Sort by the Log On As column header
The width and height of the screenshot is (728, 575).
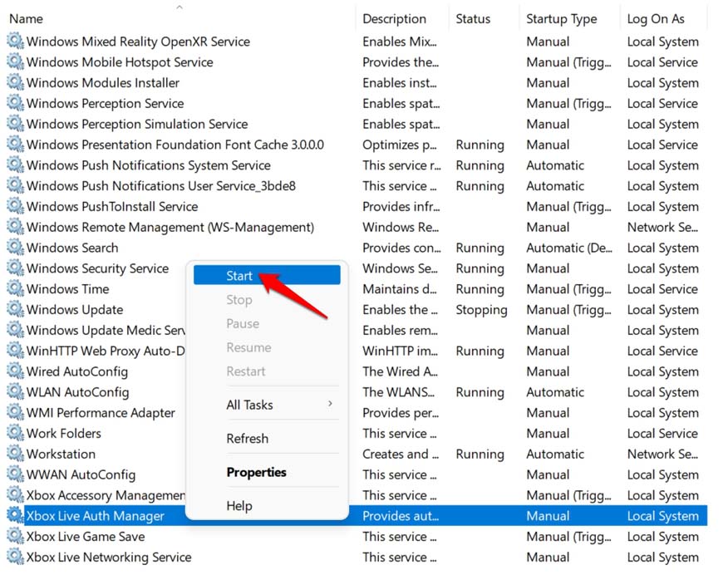[x=656, y=19]
